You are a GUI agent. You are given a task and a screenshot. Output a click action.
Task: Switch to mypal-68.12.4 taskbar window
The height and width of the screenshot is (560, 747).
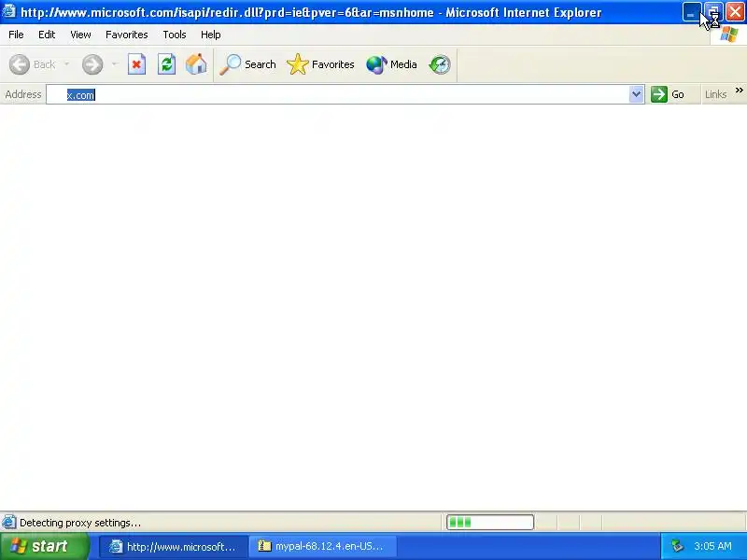coord(323,546)
